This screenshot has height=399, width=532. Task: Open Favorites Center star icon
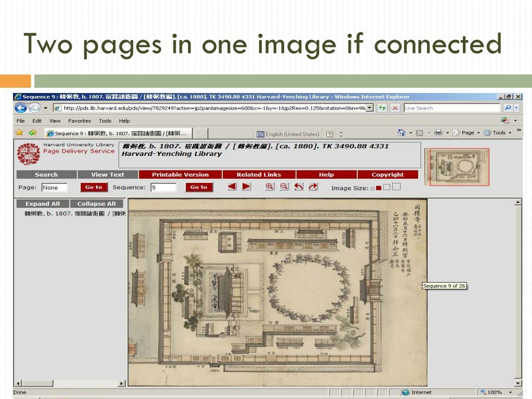[x=19, y=132]
